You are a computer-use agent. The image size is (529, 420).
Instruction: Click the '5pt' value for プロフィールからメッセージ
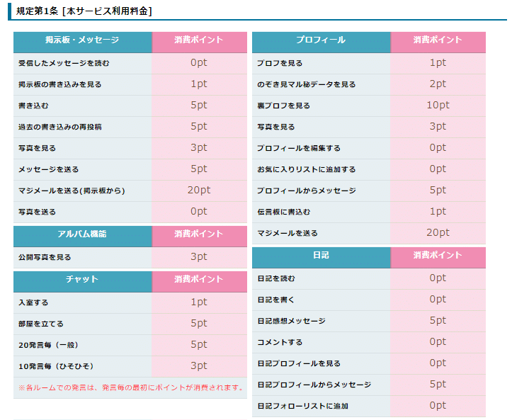[438, 191]
